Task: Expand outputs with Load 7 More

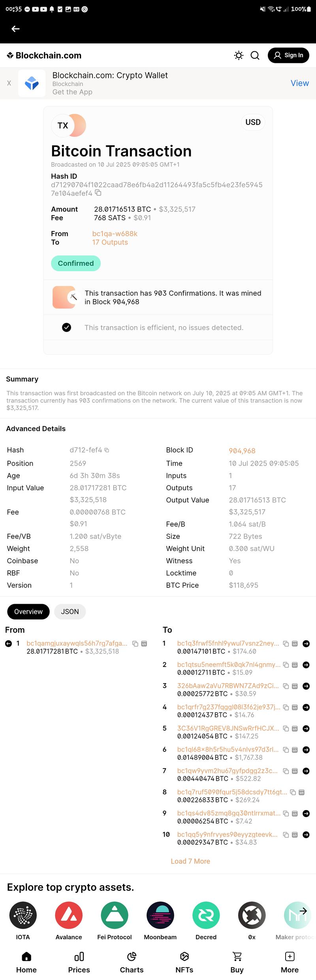Action: click(x=190, y=861)
